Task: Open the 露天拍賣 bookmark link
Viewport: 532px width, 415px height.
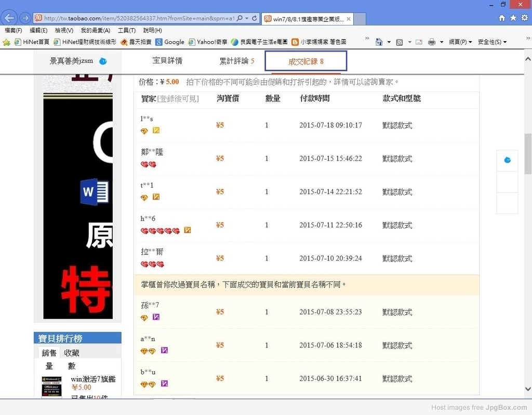Action: point(136,42)
